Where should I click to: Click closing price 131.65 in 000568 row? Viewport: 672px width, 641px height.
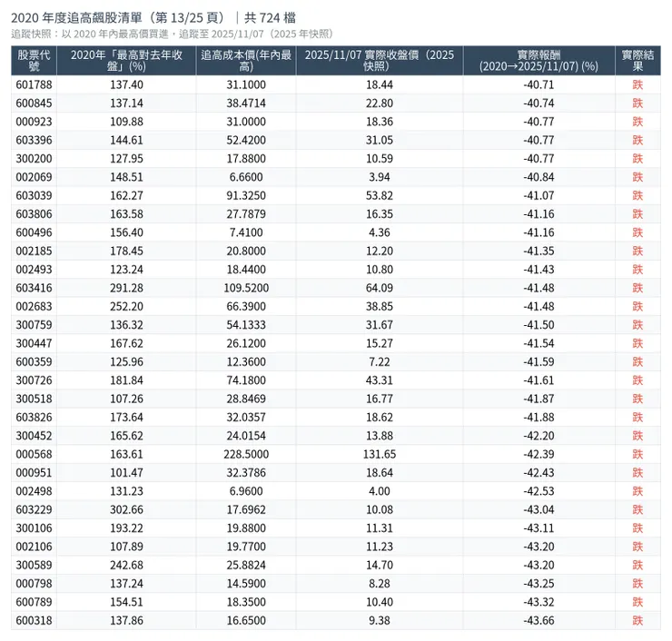tap(380, 454)
